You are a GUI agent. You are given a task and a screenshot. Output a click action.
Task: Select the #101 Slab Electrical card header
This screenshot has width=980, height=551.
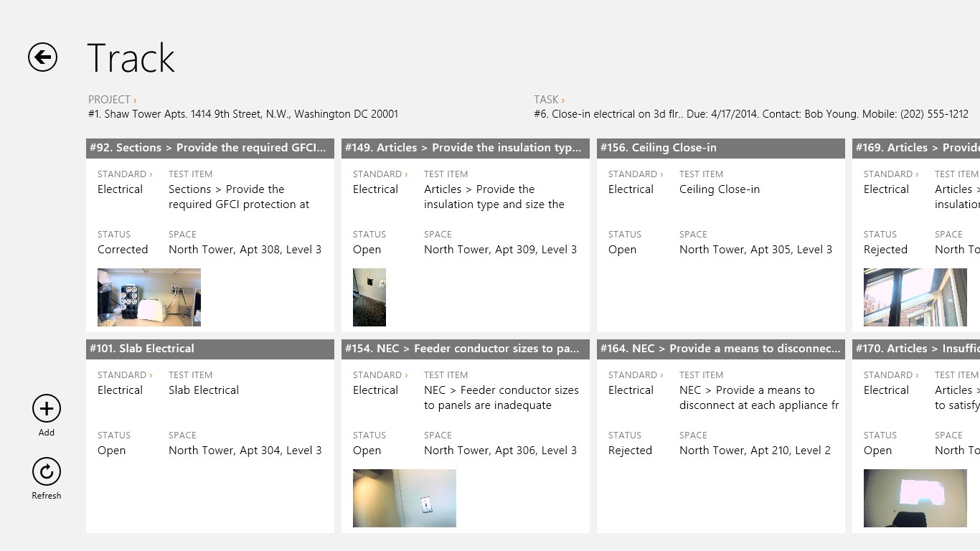click(x=209, y=349)
